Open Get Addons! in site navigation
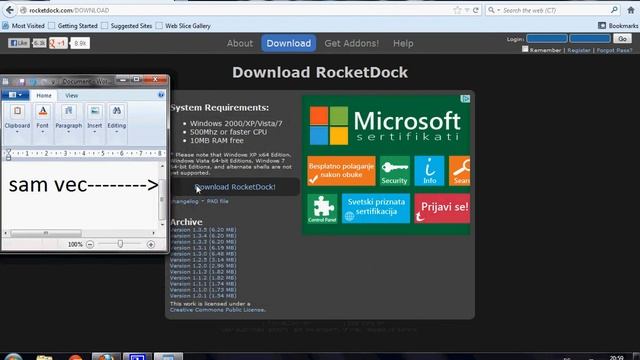The height and width of the screenshot is (360, 640). click(x=351, y=43)
